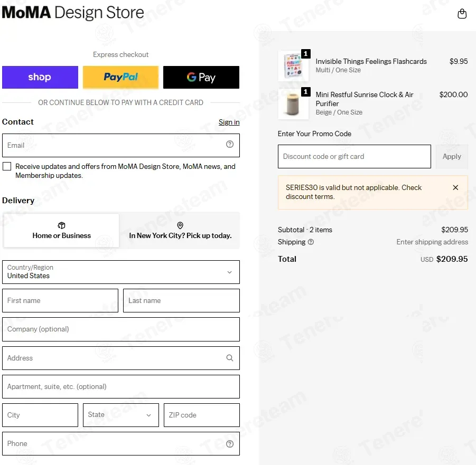Screen dimensions: 476x465
Task: Click the Feelings Flashcards product thumbnail
Action: pos(293,66)
